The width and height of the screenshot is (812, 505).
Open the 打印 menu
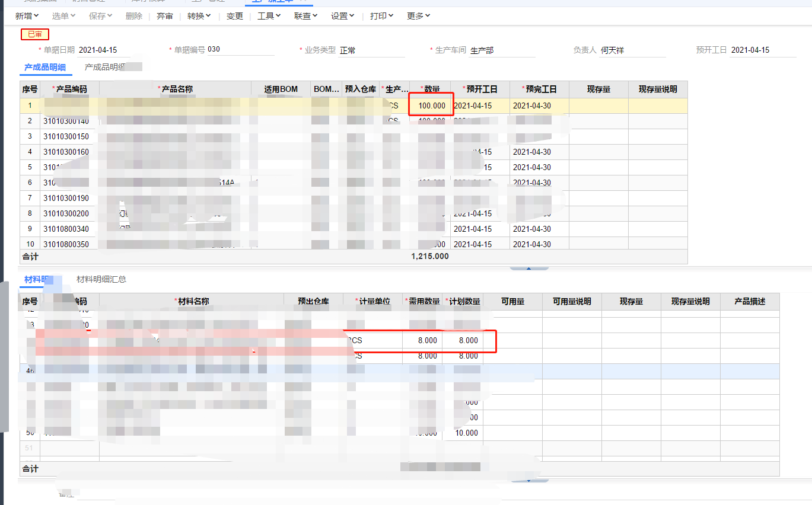click(x=381, y=16)
